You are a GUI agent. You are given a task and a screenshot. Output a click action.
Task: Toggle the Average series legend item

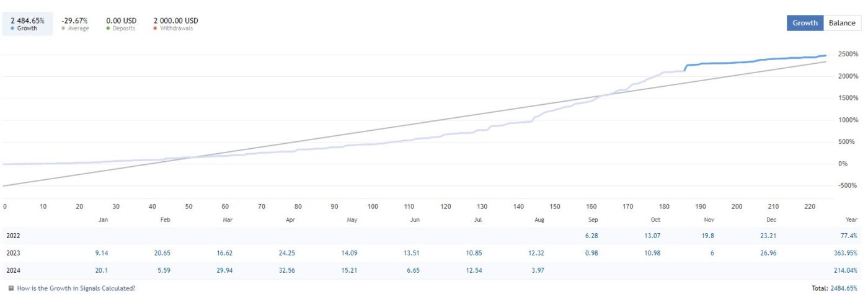pos(75,24)
